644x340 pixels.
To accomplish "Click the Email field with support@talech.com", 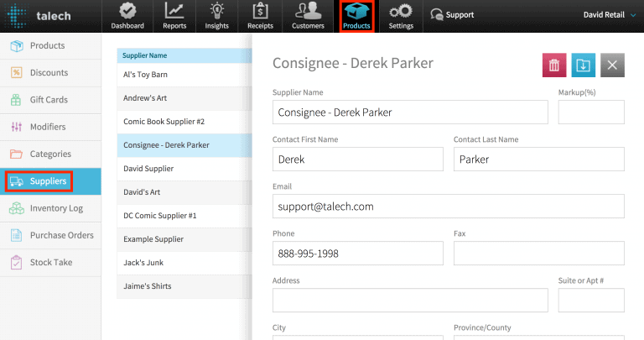I will coord(448,207).
